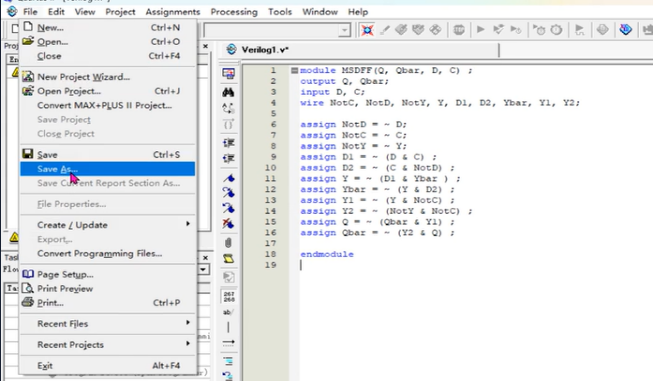
Task: Collapse the module block at line 1
Action: [x=294, y=70]
